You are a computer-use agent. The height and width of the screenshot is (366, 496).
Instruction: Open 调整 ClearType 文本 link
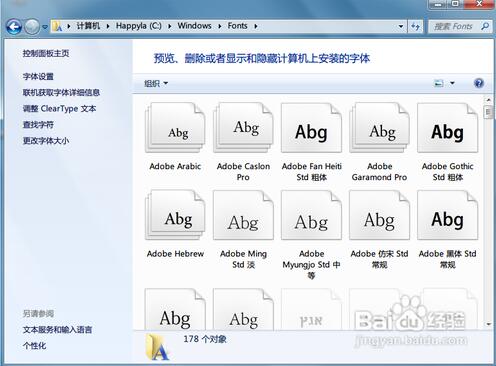click(59, 109)
